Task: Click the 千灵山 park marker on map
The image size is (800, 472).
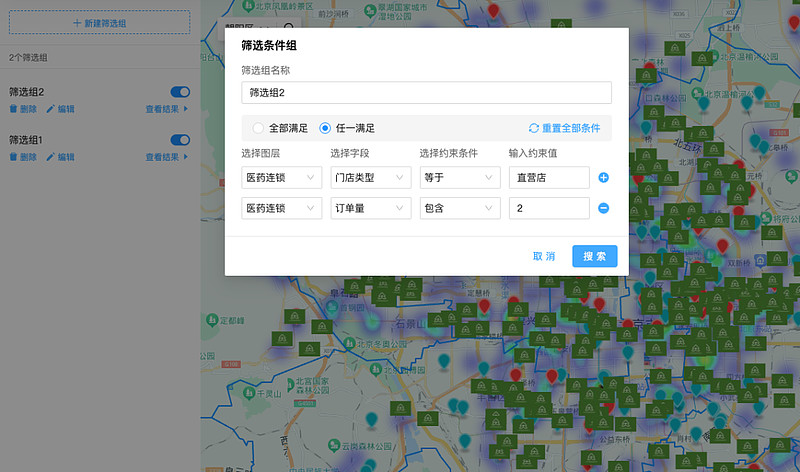Action: pyautogui.click(x=249, y=393)
